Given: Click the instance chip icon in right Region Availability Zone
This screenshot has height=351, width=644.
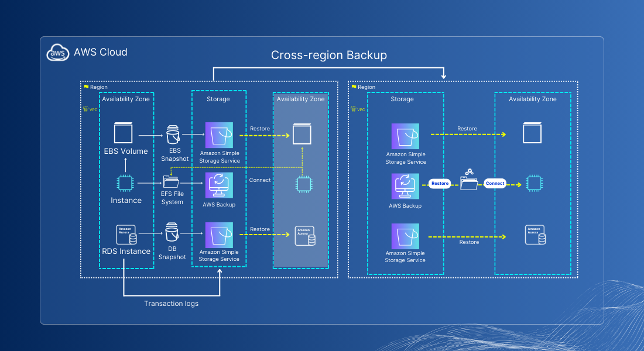Looking at the screenshot, I should point(535,183).
